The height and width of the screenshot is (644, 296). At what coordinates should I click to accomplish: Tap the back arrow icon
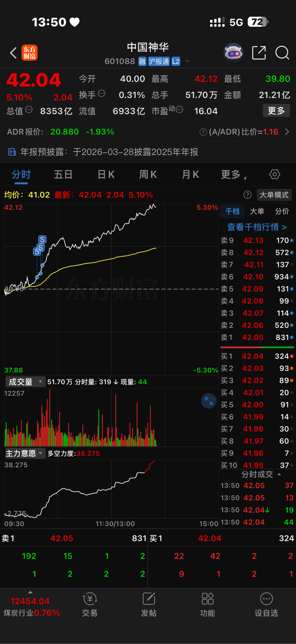(x=13, y=53)
